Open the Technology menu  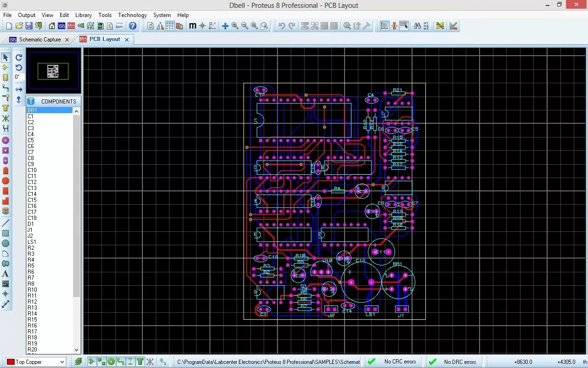coord(132,15)
